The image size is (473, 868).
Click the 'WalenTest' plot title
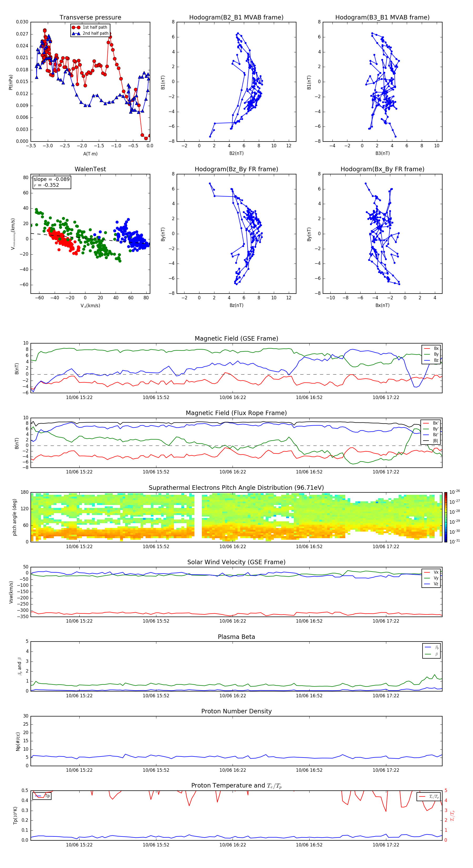click(x=90, y=169)
